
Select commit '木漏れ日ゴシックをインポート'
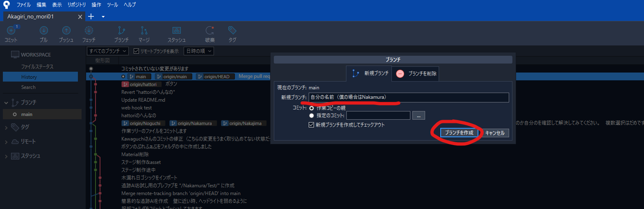pyautogui.click(x=149, y=178)
